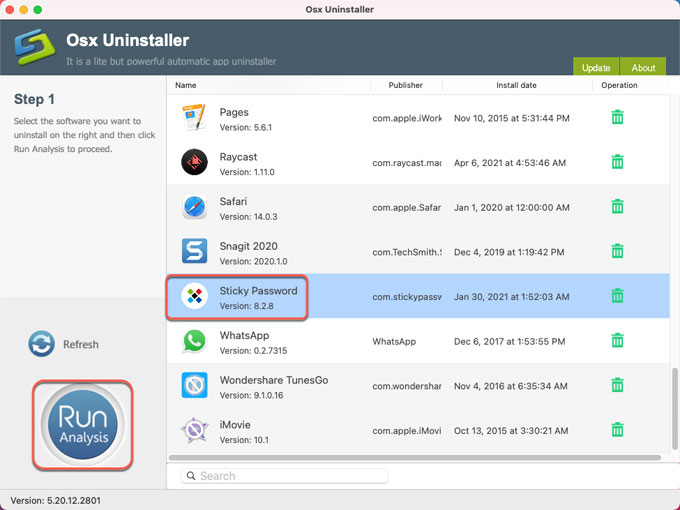Click the trash icon for Sticky Password
The height and width of the screenshot is (510, 680).
tap(617, 296)
